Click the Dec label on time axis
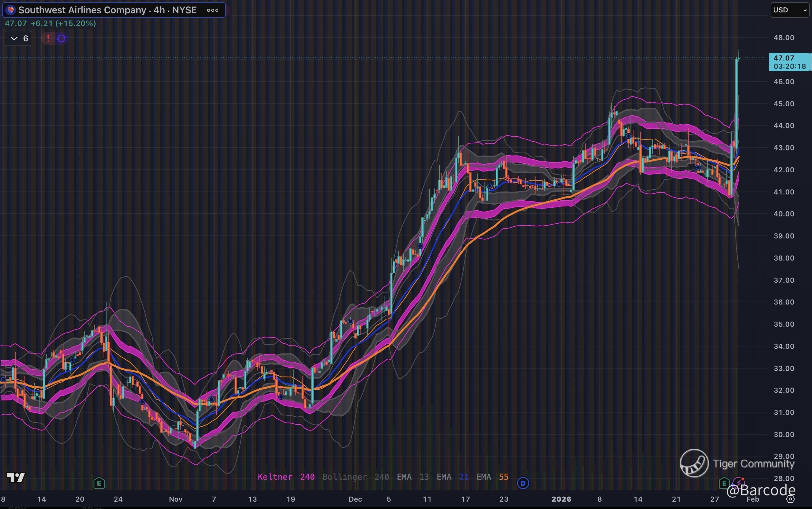Image resolution: width=812 pixels, height=509 pixels. coord(355,499)
